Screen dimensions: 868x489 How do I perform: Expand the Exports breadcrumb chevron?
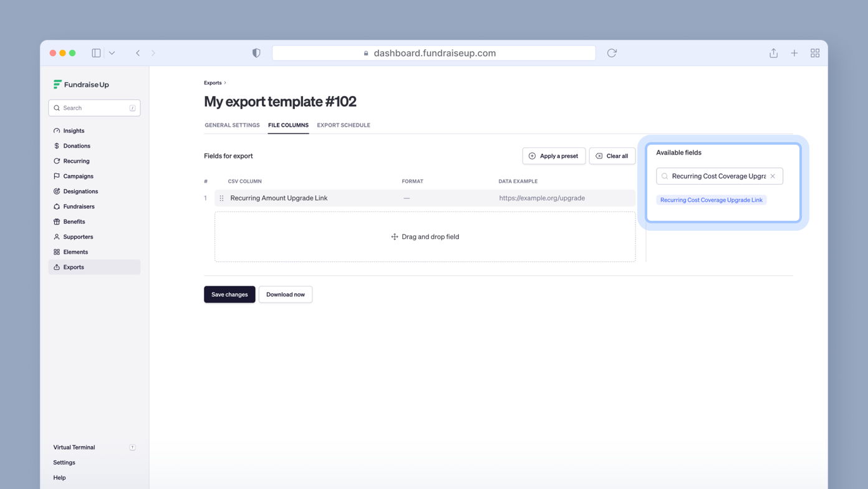pyautogui.click(x=224, y=82)
